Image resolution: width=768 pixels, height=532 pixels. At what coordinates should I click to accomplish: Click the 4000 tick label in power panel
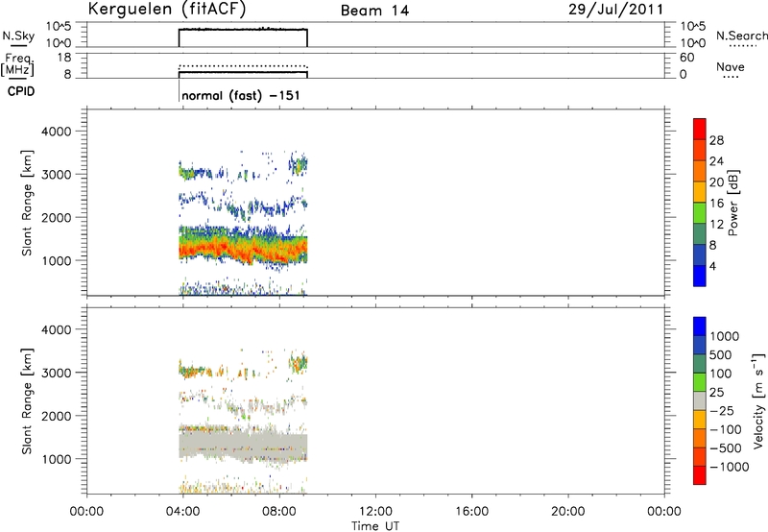tap(57, 132)
